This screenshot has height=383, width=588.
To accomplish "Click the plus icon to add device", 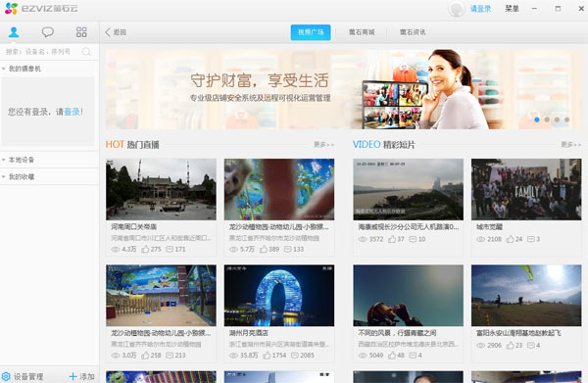I will [73, 376].
